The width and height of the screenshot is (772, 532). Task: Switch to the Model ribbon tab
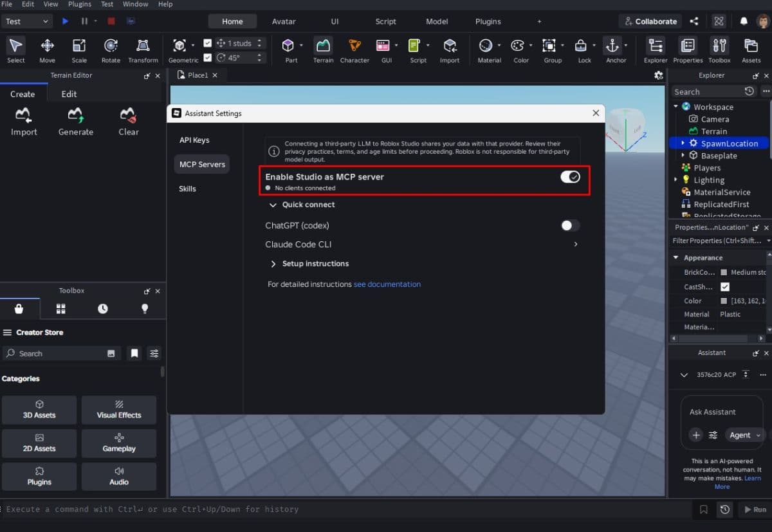437,21
